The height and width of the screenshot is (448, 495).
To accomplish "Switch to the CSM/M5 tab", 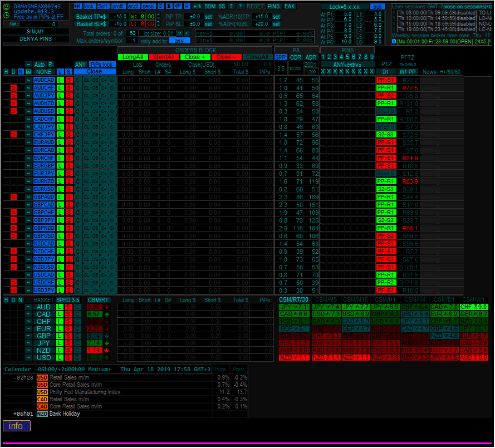I will (x=326, y=300).
